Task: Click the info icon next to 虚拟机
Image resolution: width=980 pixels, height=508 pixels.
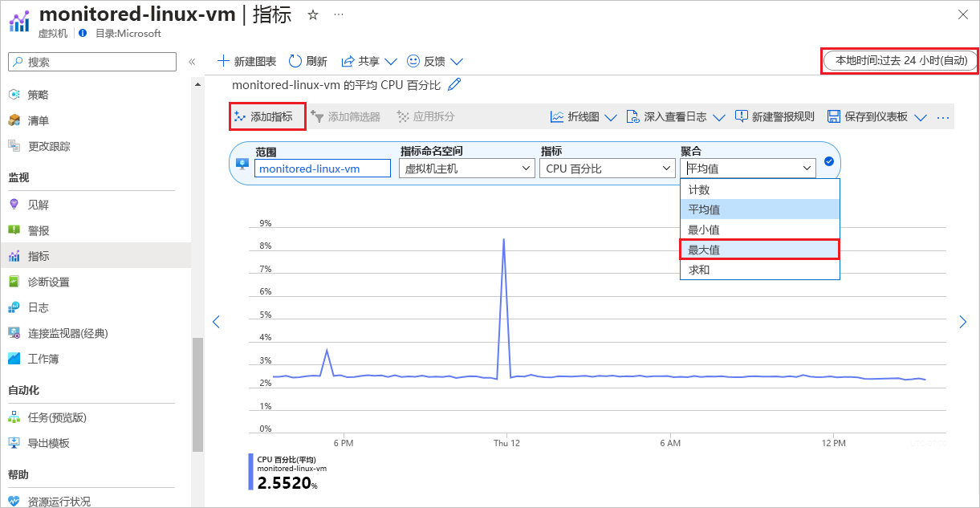Action: 83,34
